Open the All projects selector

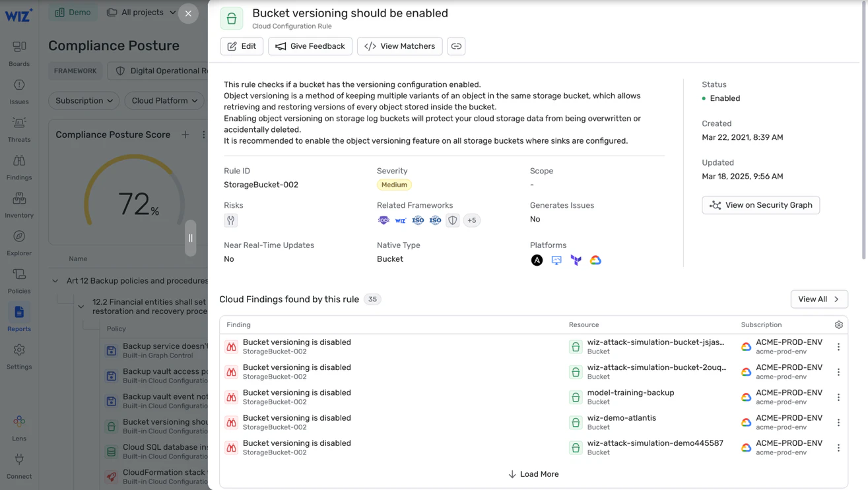point(141,13)
